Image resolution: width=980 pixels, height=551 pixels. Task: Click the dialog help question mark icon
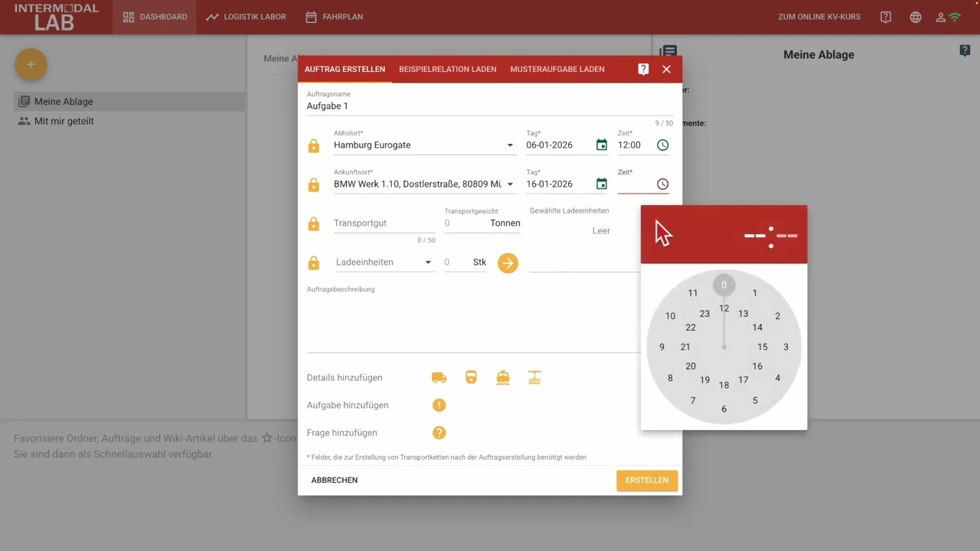pyautogui.click(x=643, y=69)
